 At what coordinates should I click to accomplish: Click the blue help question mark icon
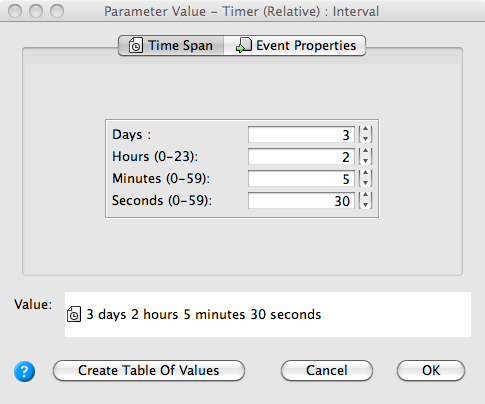[24, 371]
